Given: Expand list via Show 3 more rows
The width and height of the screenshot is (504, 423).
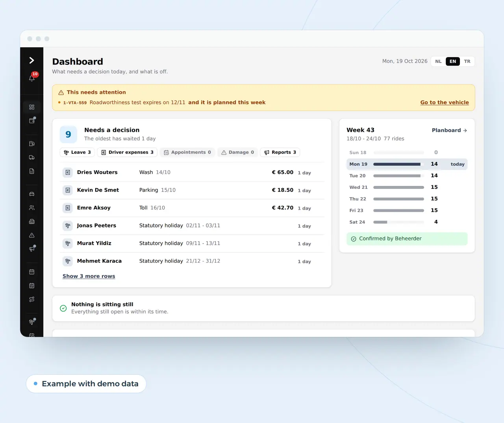Looking at the screenshot, I should click(89, 276).
